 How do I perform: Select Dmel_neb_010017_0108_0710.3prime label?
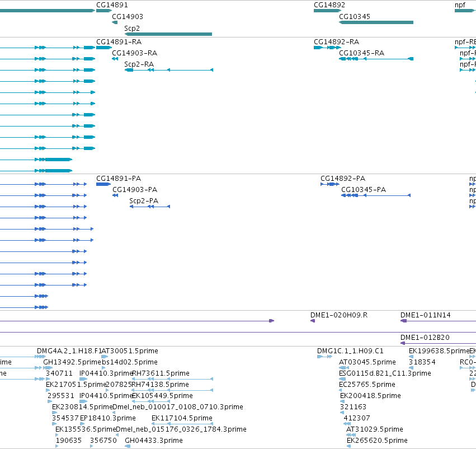pyautogui.click(x=177, y=407)
